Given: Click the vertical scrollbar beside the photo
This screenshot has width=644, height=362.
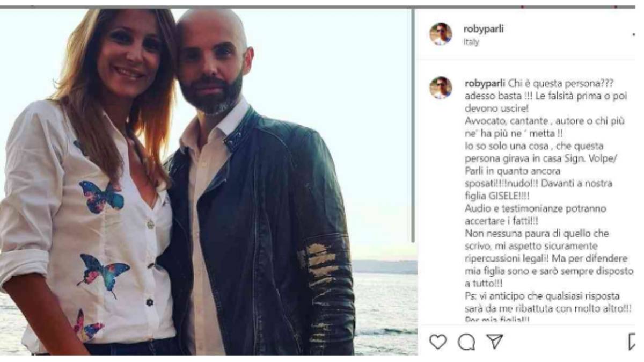Looking at the screenshot, I should [x=413, y=125].
